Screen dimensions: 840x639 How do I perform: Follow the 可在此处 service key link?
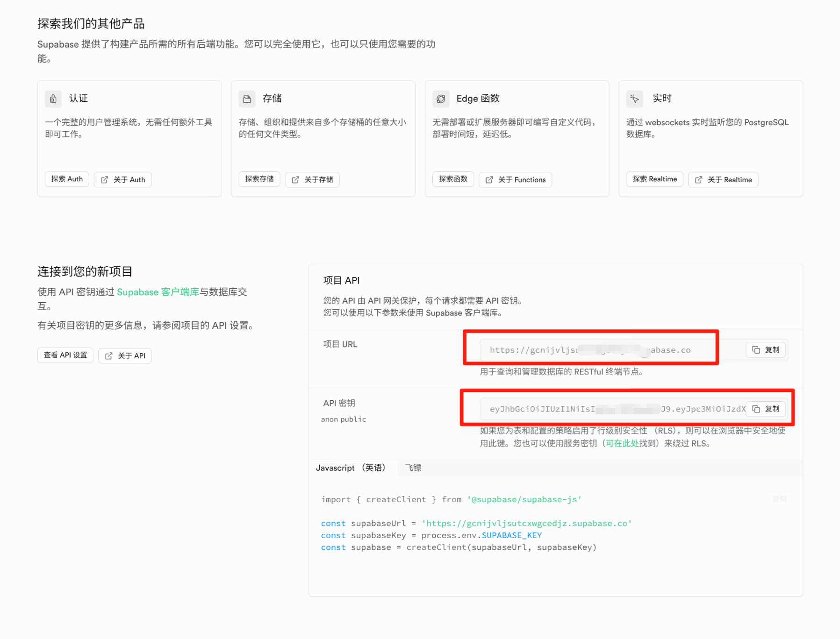(622, 443)
